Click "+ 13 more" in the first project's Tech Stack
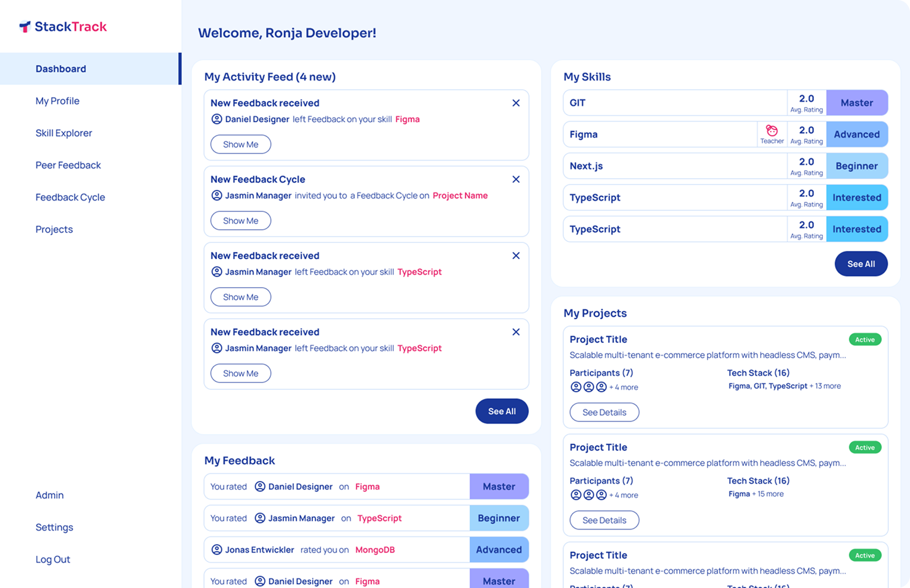Viewport: 910px width, 588px height. pyautogui.click(x=825, y=386)
